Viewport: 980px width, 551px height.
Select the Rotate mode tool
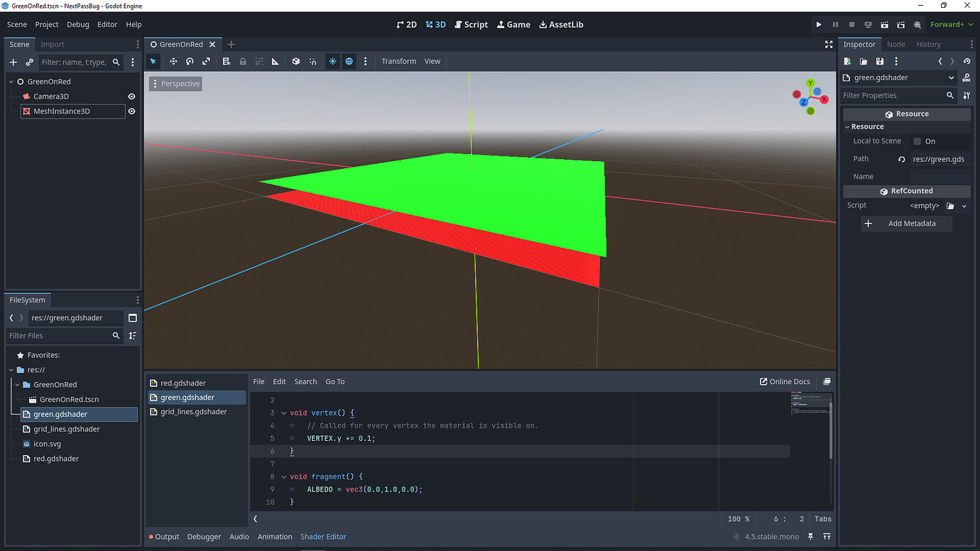190,61
